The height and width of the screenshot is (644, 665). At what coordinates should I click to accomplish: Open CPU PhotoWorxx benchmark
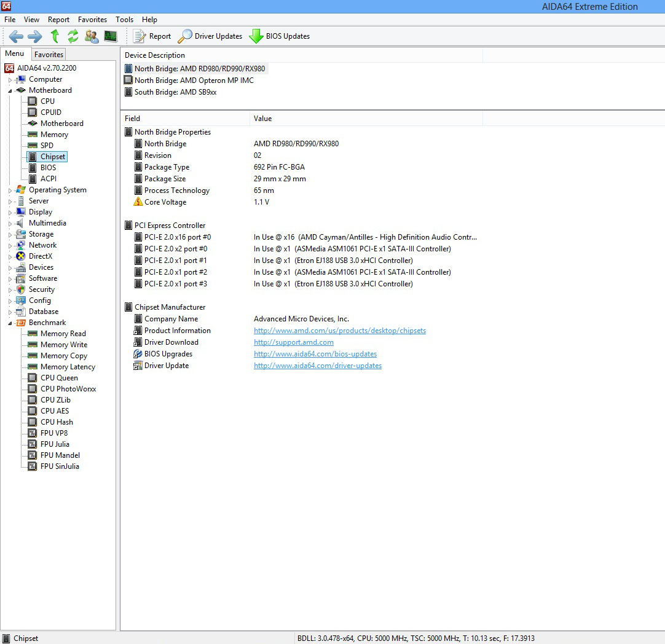[68, 389]
